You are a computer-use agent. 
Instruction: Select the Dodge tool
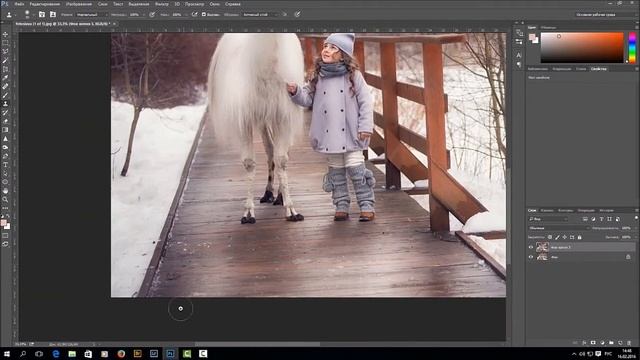click(x=5, y=147)
